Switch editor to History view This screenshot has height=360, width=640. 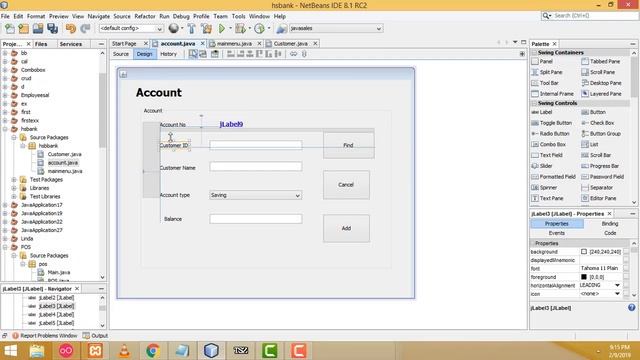(168, 54)
